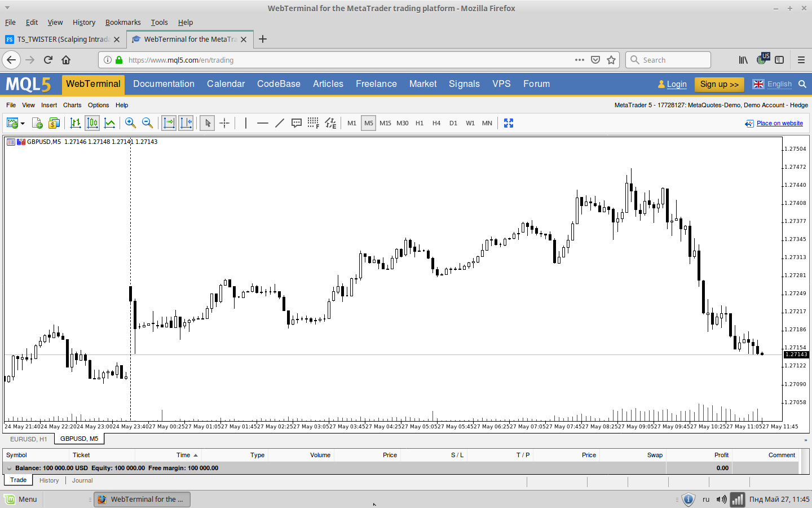This screenshot has height=508, width=812.
Task: Set timeframe to H1
Action: pyautogui.click(x=420, y=123)
